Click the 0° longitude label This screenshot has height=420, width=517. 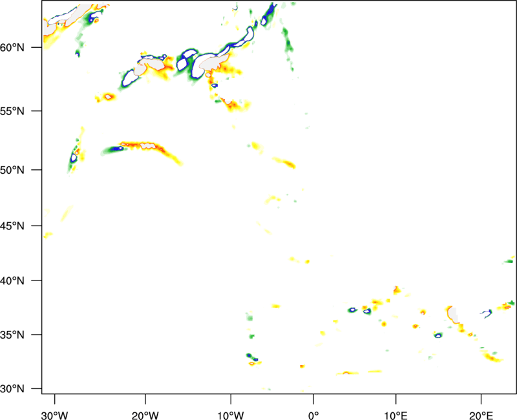click(313, 415)
